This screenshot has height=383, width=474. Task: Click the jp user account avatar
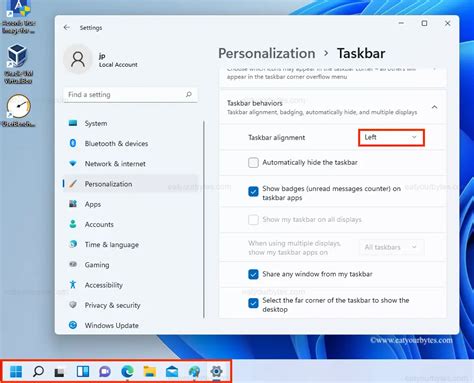(x=78, y=60)
